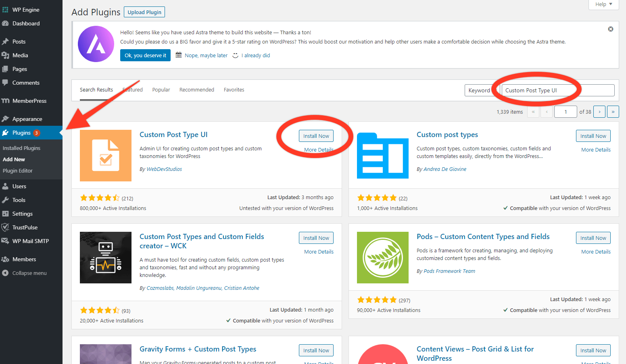
Task: Click '800,000+ Active Installations' text
Action: (x=113, y=208)
